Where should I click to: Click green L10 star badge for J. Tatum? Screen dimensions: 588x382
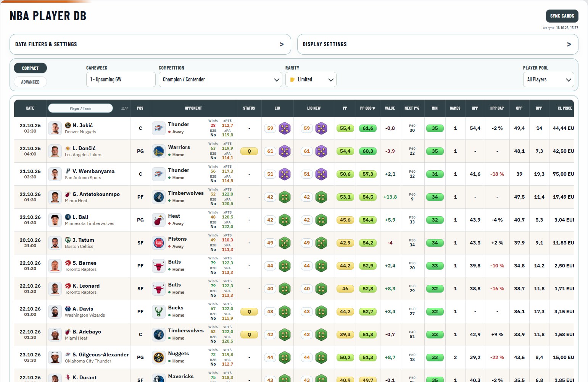(x=285, y=243)
